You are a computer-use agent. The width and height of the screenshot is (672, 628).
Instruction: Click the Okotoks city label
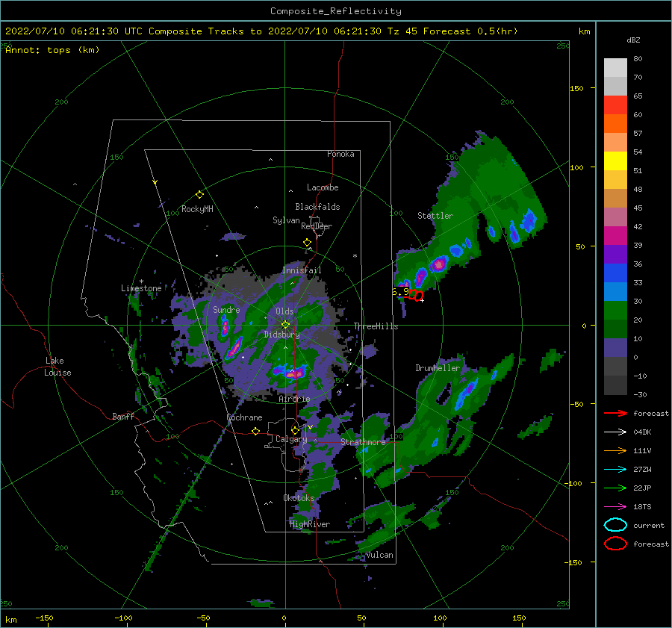point(299,498)
